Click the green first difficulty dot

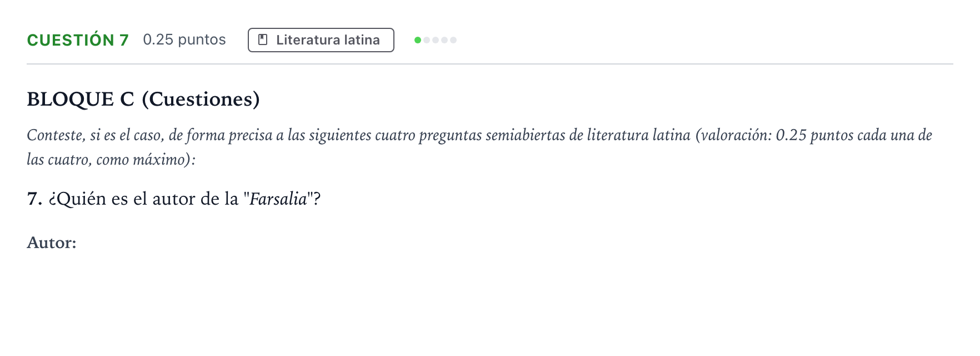[418, 40]
